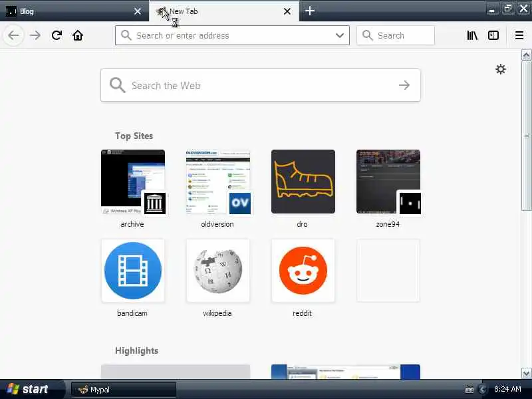Open the dro boot icon tile
Image resolution: width=532 pixels, height=399 pixels.
[303, 182]
